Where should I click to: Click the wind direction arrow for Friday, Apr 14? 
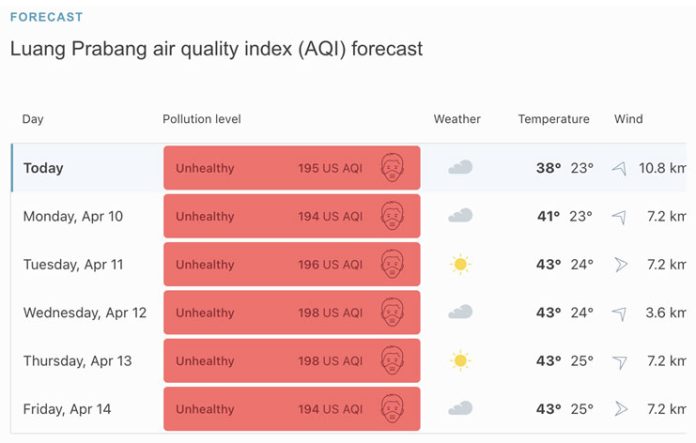click(x=621, y=408)
